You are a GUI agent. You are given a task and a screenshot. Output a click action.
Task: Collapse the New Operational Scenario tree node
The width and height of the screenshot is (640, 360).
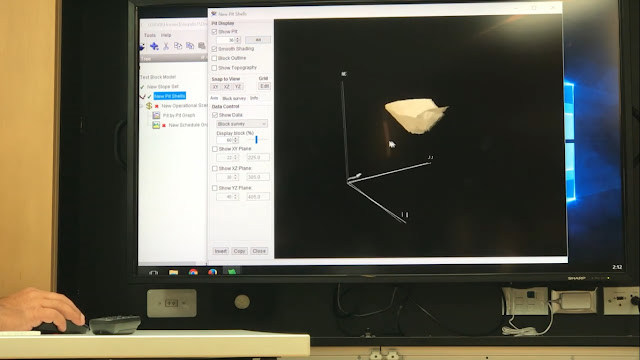point(141,106)
